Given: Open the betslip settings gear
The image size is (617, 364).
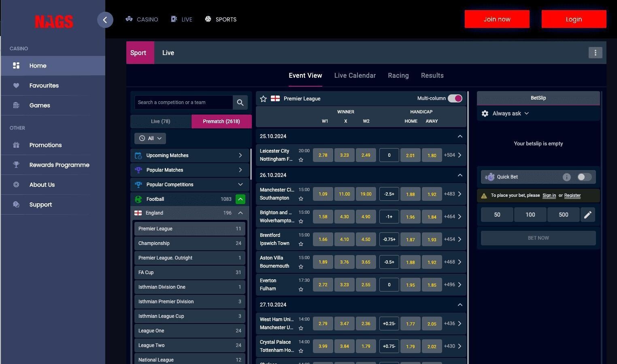Looking at the screenshot, I should [485, 113].
